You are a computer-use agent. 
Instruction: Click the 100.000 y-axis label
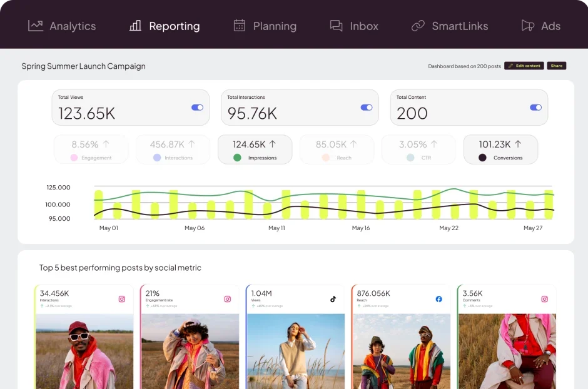(58, 205)
